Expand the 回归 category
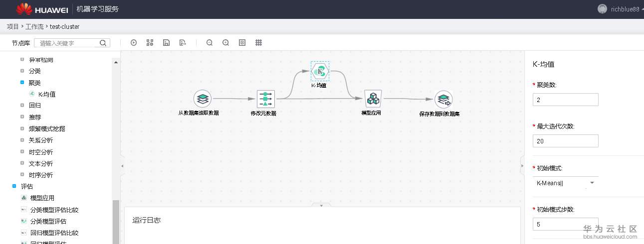The image size is (644, 244). pyautogui.click(x=22, y=105)
